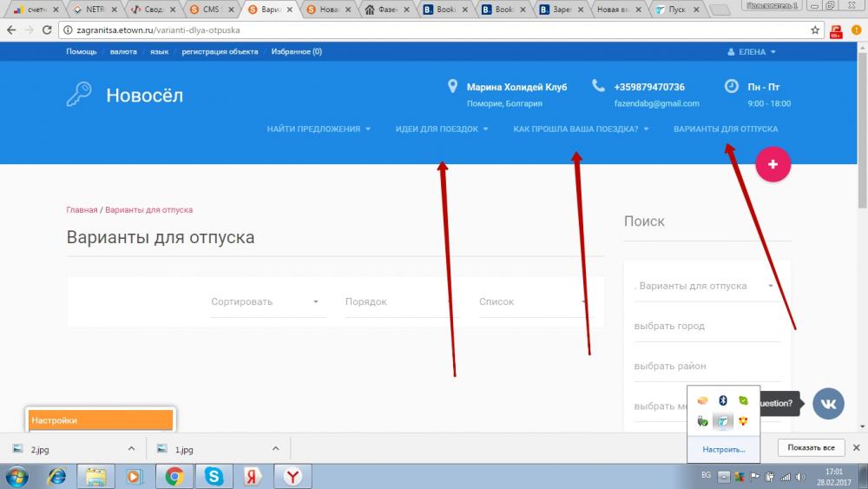
Task: Click the выбрать город field
Action: coord(707,327)
